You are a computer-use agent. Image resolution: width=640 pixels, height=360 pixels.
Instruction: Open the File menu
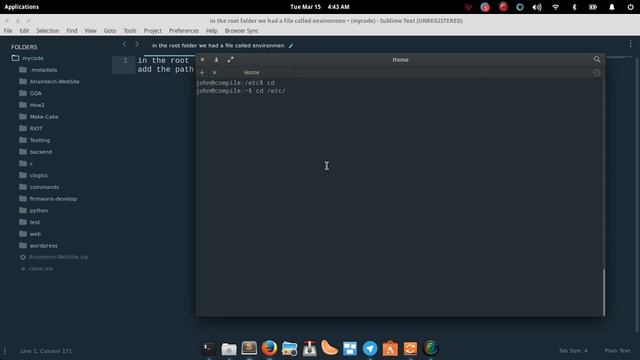pos(8,31)
